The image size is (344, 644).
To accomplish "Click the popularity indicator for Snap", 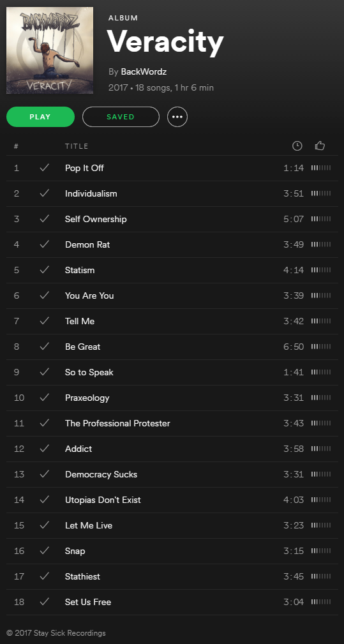I will [321, 551].
